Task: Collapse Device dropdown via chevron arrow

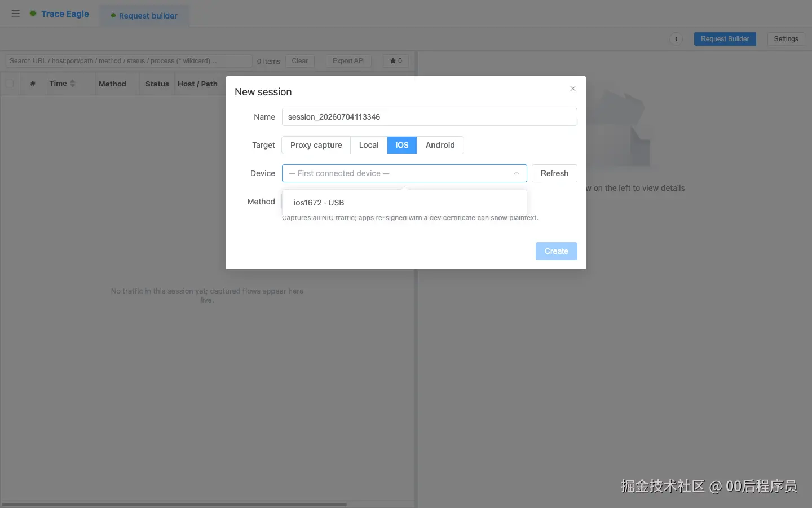Action: click(516, 173)
